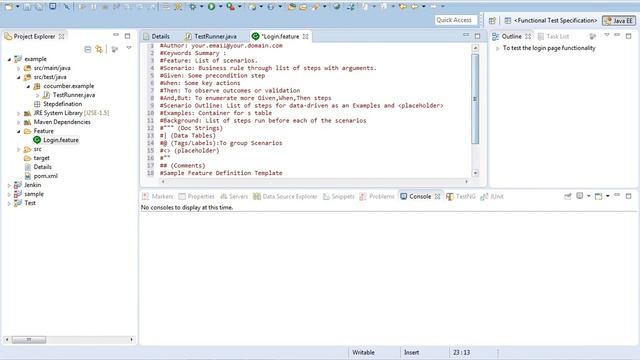Maximize the editor area

pos(477,36)
